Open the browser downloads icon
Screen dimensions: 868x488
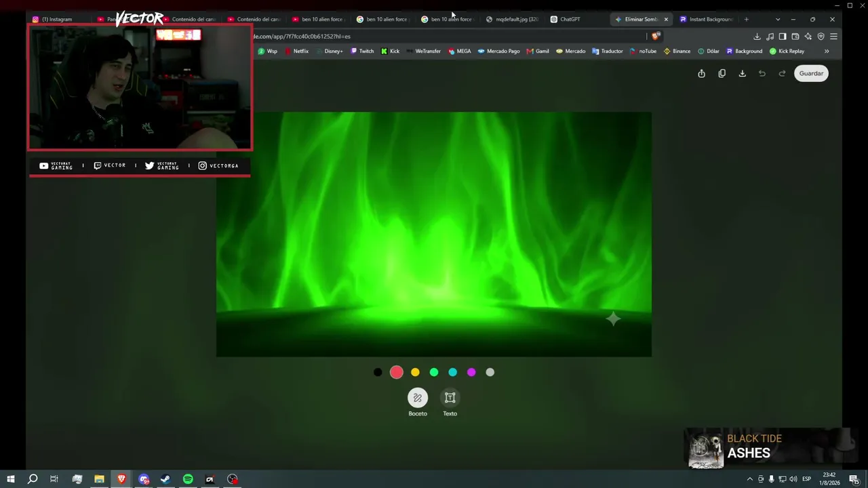click(757, 37)
